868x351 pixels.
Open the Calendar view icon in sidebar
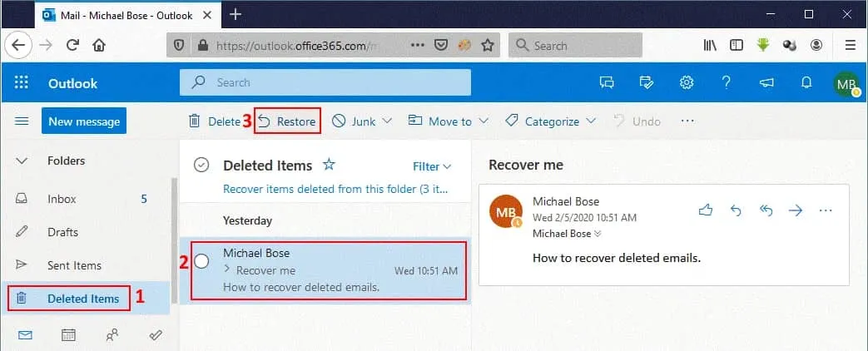coord(68,335)
